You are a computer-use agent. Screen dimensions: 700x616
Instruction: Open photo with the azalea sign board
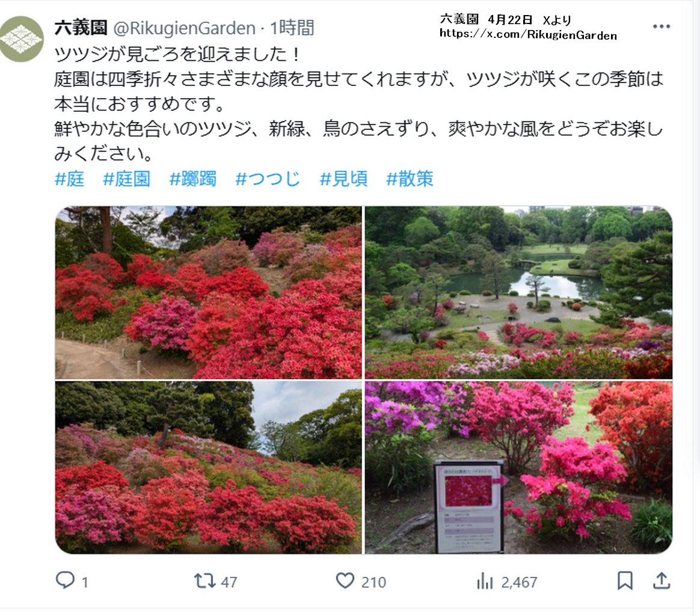(519, 467)
